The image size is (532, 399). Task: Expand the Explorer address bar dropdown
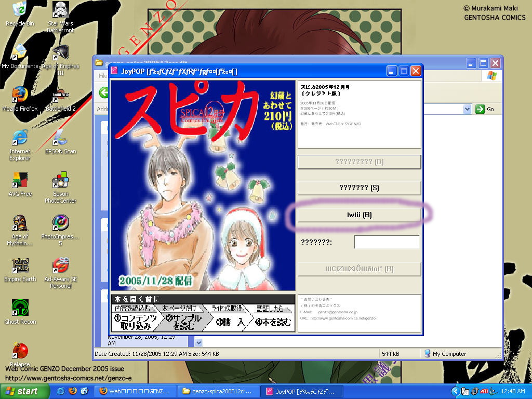tap(467, 109)
